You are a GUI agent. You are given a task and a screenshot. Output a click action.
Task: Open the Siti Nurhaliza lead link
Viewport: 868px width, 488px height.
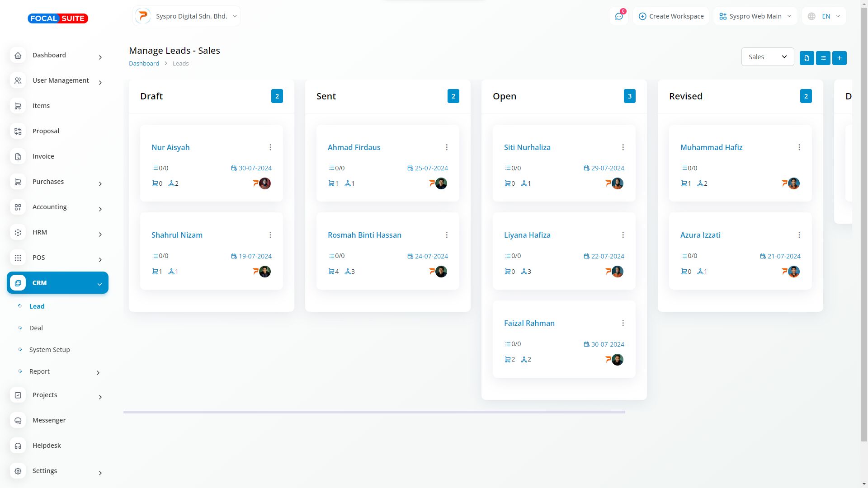[x=527, y=147]
